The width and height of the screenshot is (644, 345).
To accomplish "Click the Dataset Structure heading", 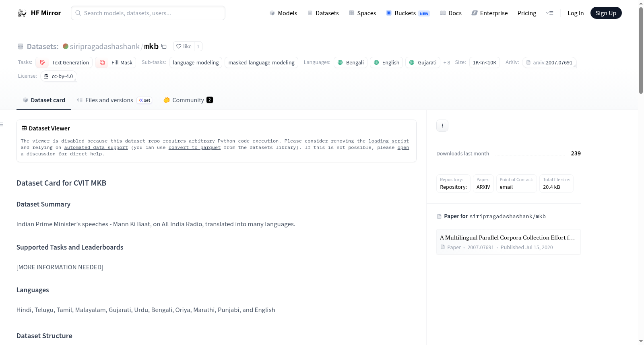I will click(44, 336).
